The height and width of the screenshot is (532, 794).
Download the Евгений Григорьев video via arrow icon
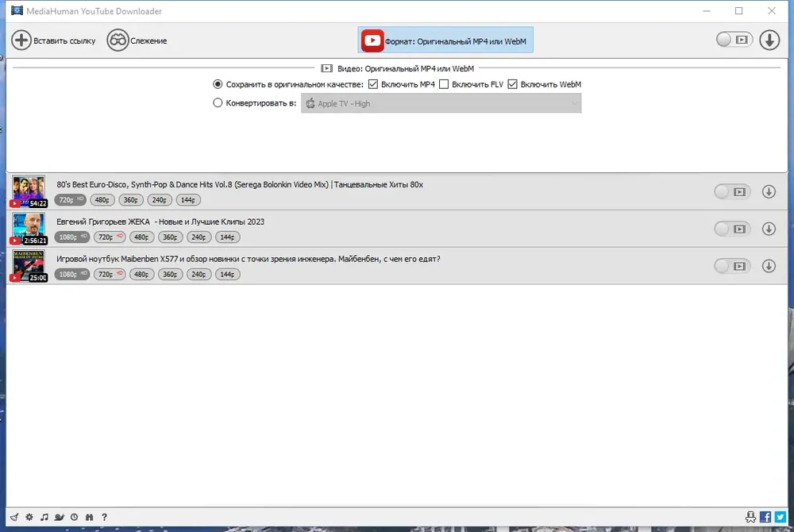point(769,229)
